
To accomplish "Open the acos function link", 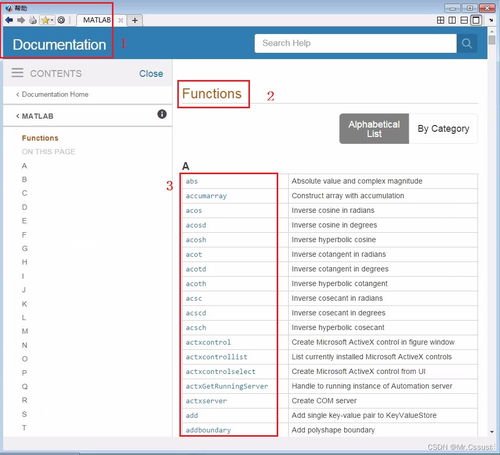I will 194,211.
